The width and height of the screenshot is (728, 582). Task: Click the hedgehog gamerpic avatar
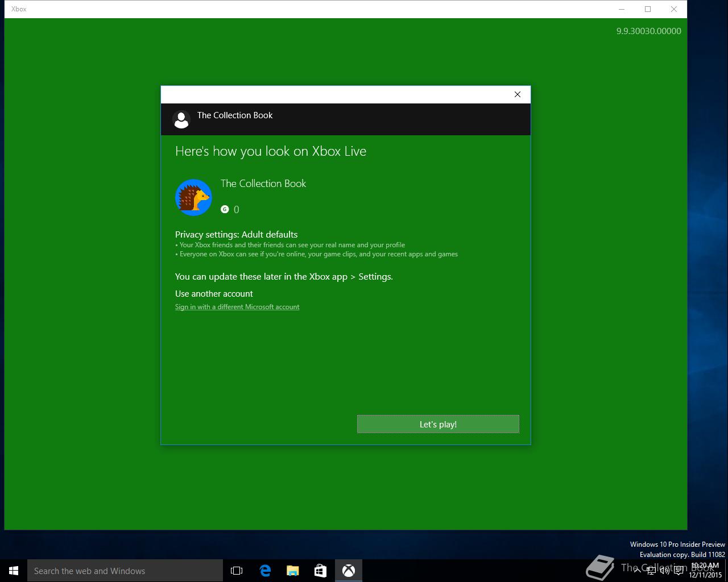[193, 197]
